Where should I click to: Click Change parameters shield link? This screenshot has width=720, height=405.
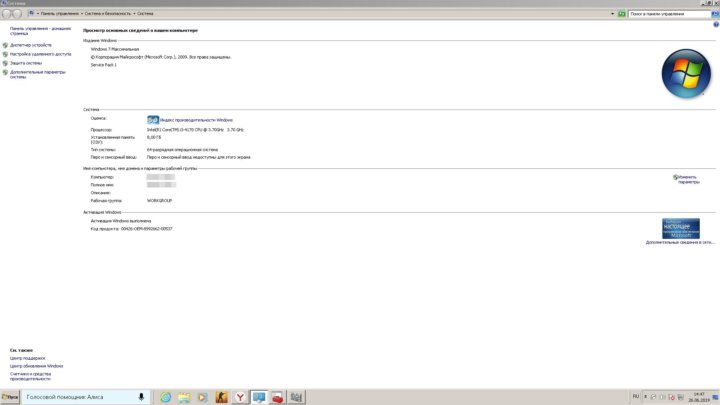click(688, 179)
